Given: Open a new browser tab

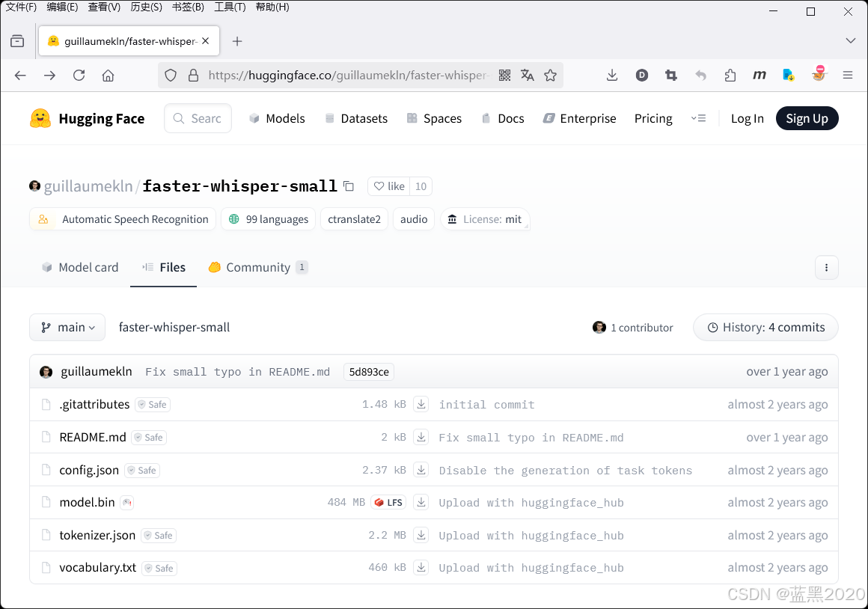Looking at the screenshot, I should (x=237, y=42).
